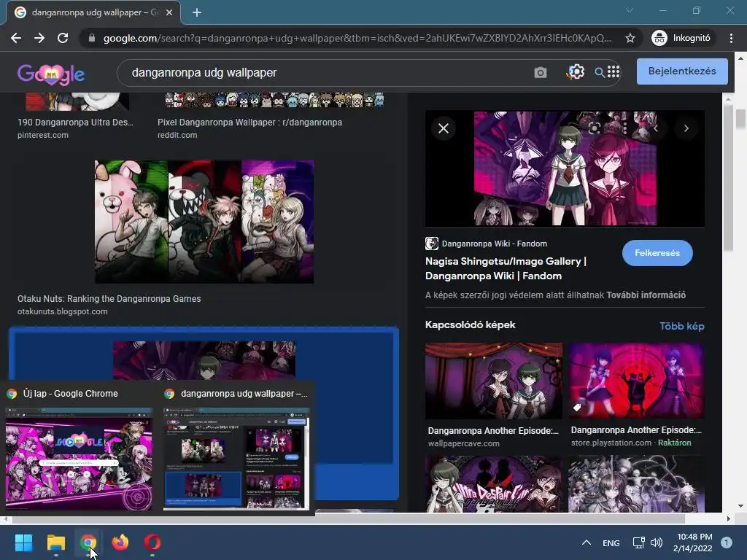The image size is (747, 560).
Task: Go forward in browser history
Action: click(x=39, y=38)
